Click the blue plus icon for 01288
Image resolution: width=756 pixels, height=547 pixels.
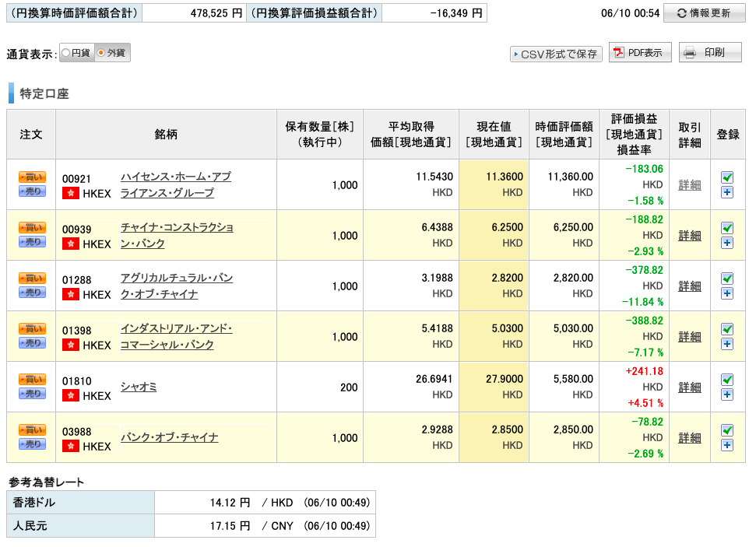tap(727, 293)
